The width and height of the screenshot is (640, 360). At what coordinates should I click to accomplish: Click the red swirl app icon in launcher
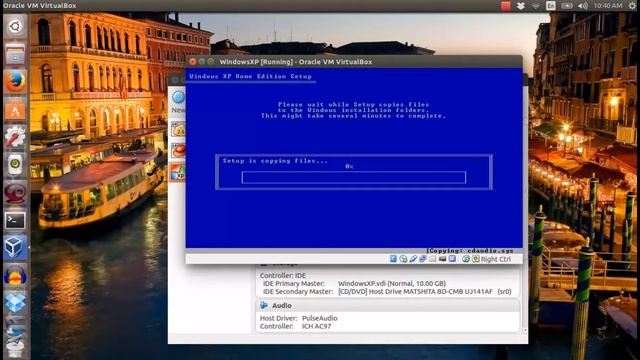(x=15, y=192)
